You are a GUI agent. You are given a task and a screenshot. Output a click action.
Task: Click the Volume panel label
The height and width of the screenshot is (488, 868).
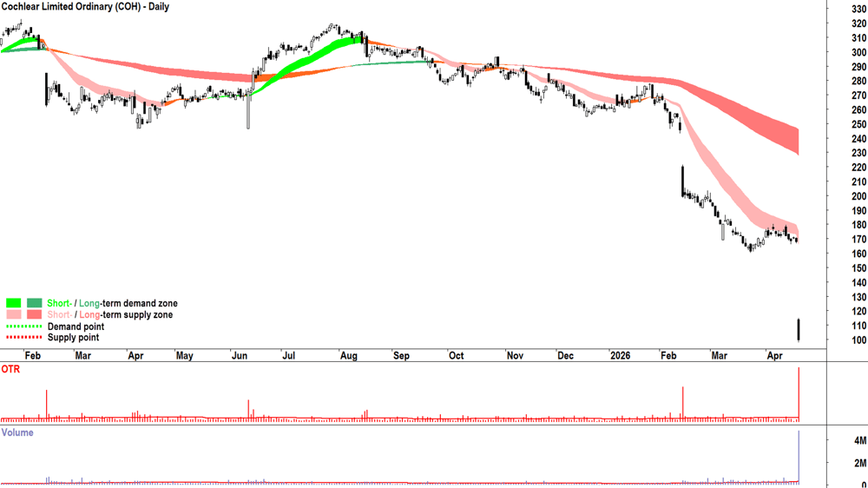(x=17, y=432)
